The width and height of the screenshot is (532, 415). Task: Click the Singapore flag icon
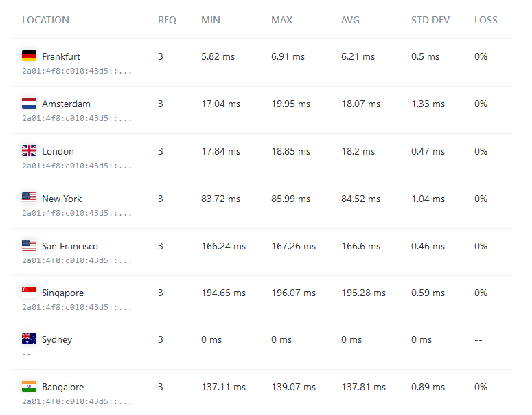(x=29, y=293)
